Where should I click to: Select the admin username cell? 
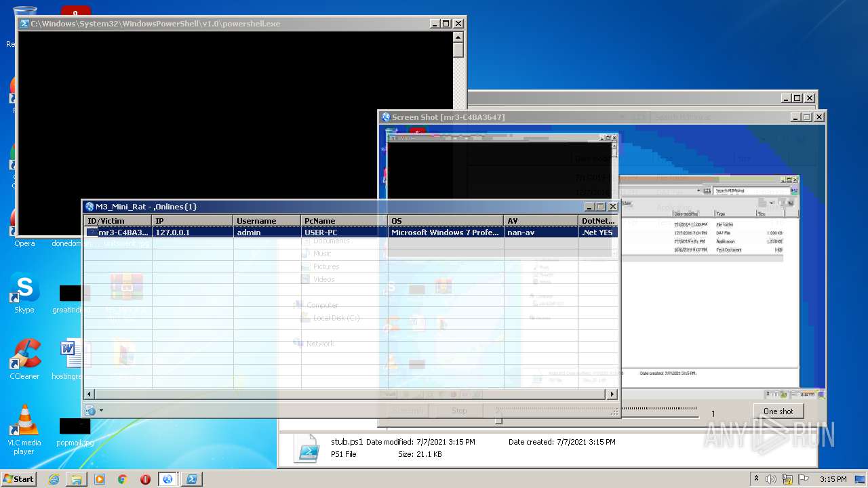tap(267, 232)
